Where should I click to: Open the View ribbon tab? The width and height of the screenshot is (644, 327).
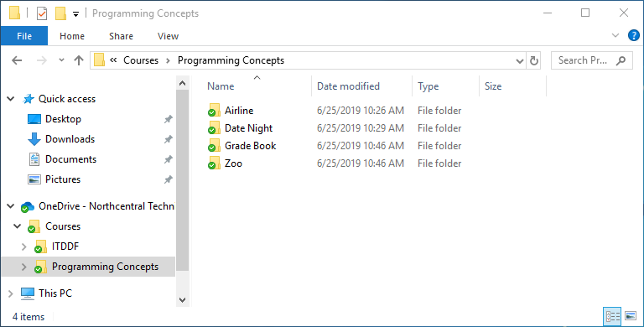tap(168, 36)
